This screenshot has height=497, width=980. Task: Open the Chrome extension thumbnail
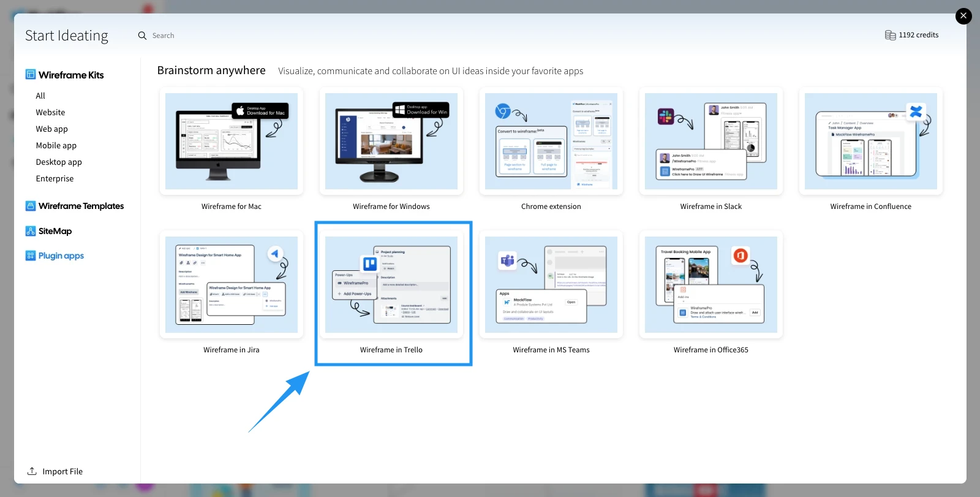[551, 141]
